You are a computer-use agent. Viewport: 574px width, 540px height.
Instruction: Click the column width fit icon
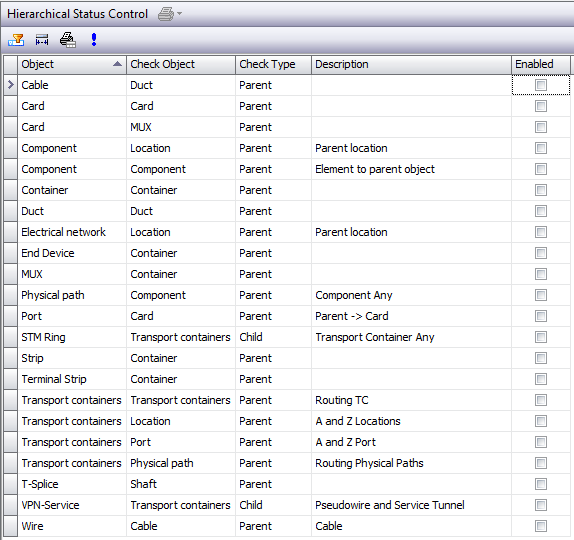[42, 40]
